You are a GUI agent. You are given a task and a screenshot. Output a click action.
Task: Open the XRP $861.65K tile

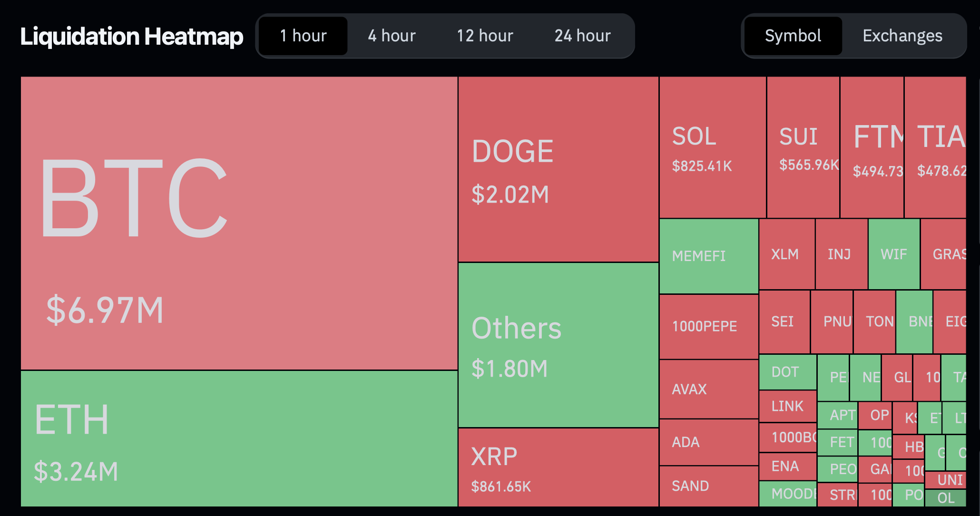(558, 467)
